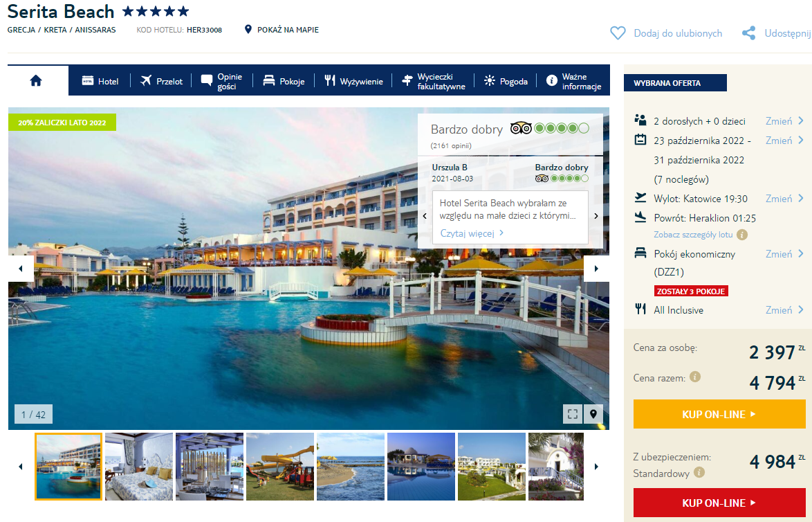Click info icon beside Standardowy insurance
Viewport: 812px width, 522px height.
pos(699,473)
